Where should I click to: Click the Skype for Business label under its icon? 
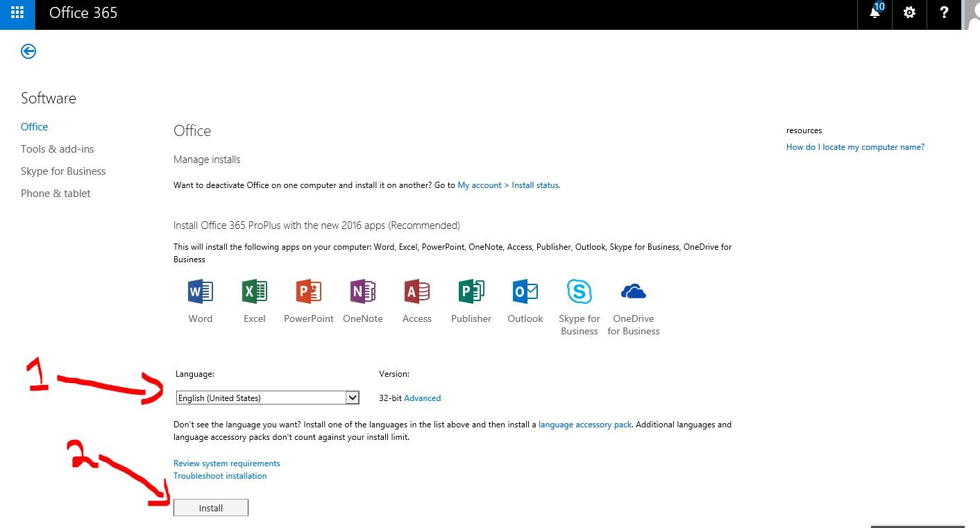[580, 325]
